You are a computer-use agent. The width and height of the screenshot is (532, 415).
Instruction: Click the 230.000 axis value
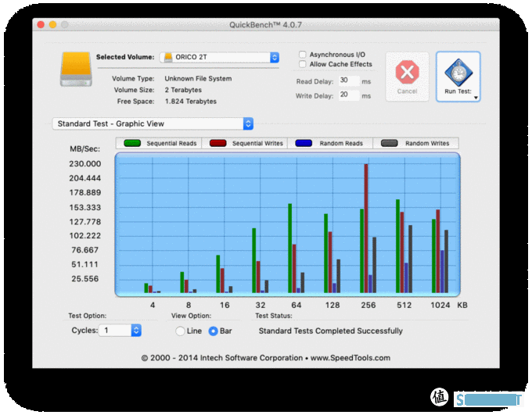(84, 164)
